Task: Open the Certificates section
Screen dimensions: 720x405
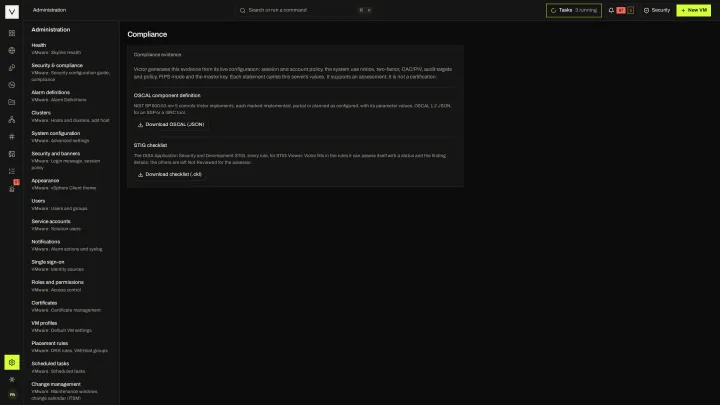Action: pyautogui.click(x=71, y=306)
